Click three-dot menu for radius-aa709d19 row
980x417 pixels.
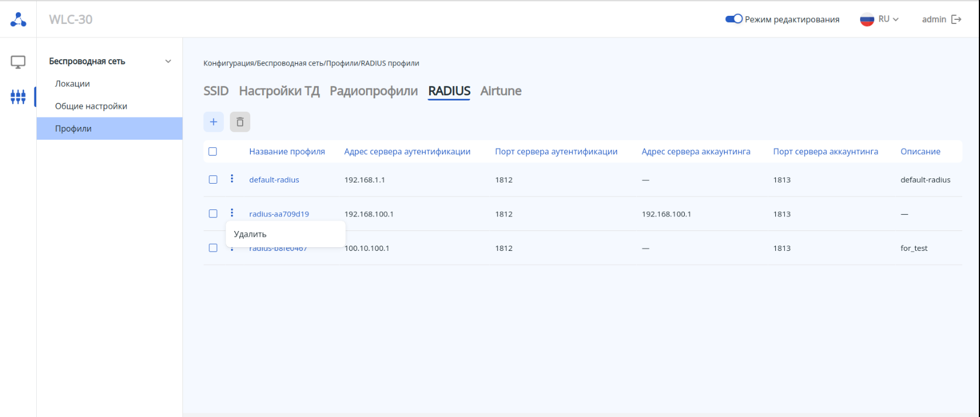click(232, 213)
